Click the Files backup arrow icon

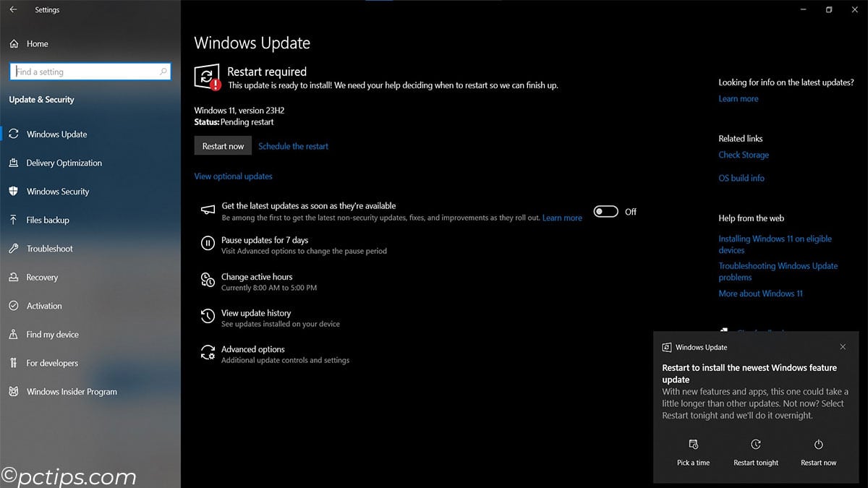pos(14,221)
